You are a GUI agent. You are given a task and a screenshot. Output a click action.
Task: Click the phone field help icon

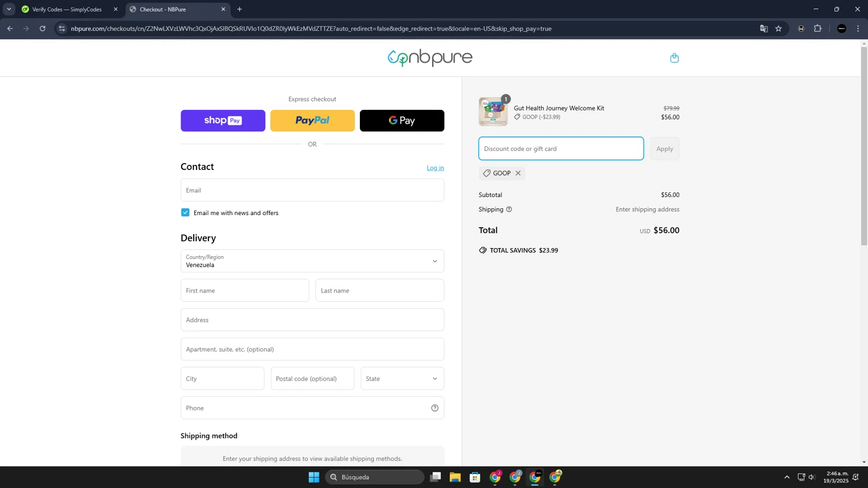click(435, 408)
